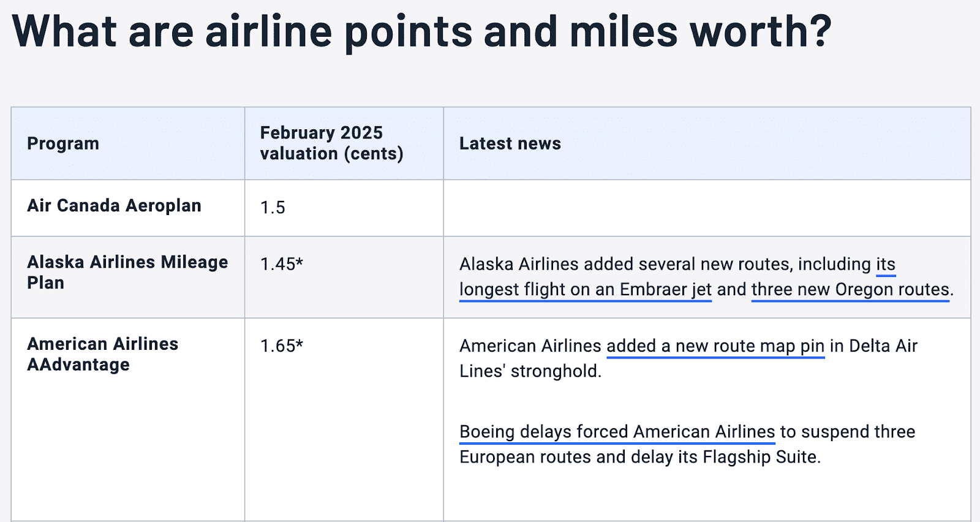Click the empty Latest news cell for Air Canada

pos(706,208)
